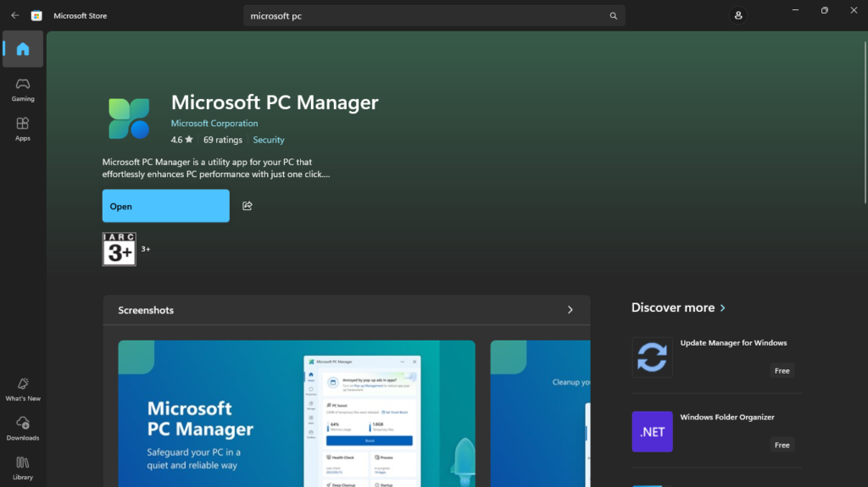Click Free button for Windows Folder Organizer
Image resolution: width=868 pixels, height=487 pixels.
(782, 445)
